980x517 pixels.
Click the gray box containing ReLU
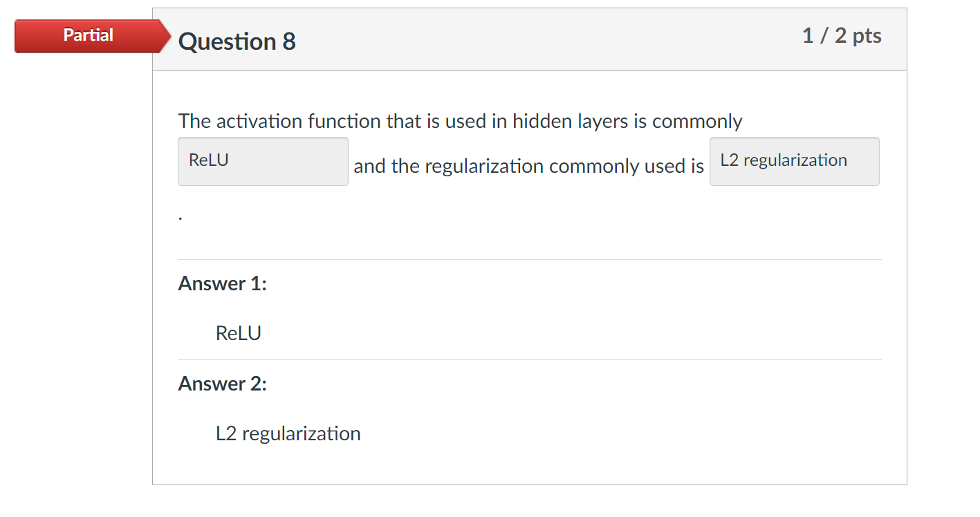tap(263, 161)
